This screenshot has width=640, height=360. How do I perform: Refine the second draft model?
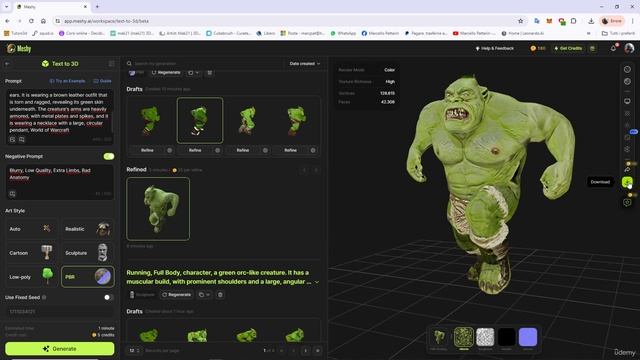pyautogui.click(x=195, y=150)
